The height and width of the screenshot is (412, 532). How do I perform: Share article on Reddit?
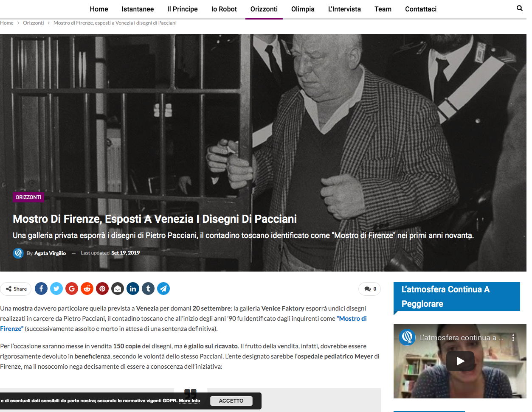click(87, 289)
